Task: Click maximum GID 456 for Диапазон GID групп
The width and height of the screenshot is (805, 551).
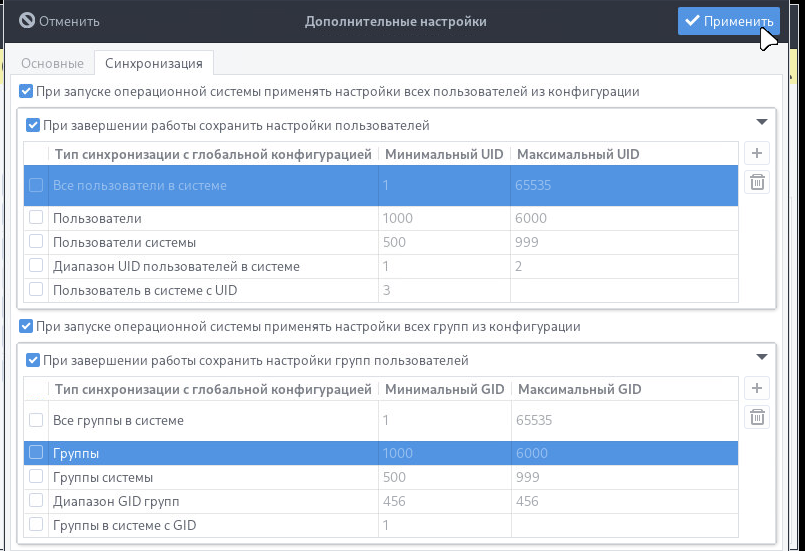Action: 527,502
